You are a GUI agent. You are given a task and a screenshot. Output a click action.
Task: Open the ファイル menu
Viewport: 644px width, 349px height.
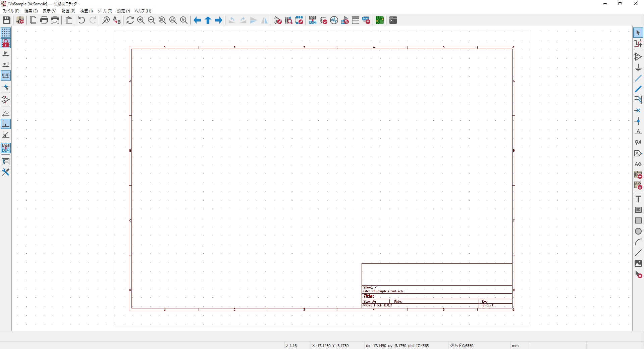10,11
